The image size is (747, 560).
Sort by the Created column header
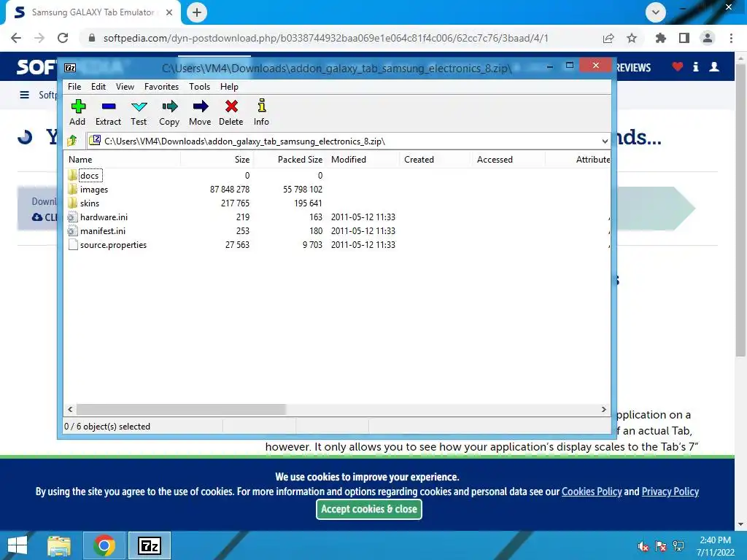pos(436,160)
